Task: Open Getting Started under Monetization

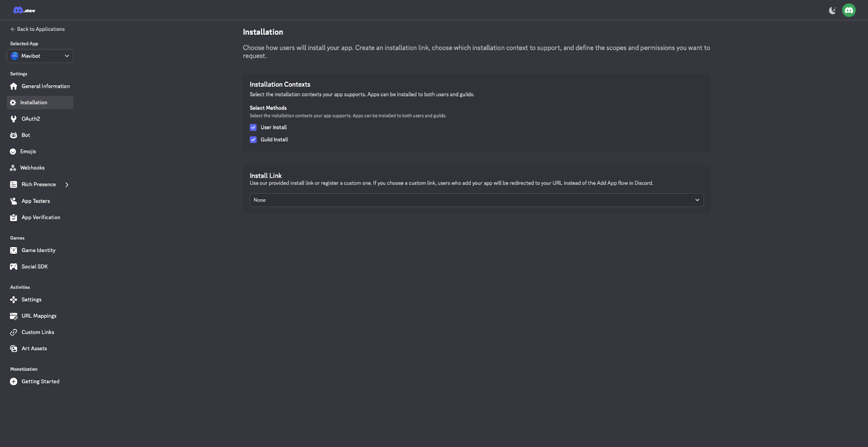Action: point(40,382)
